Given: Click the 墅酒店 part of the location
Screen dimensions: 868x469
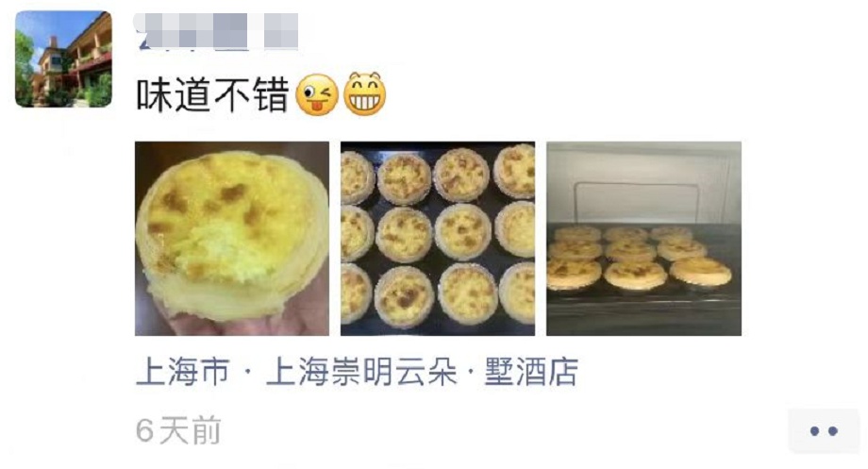Looking at the screenshot, I should (x=531, y=372).
